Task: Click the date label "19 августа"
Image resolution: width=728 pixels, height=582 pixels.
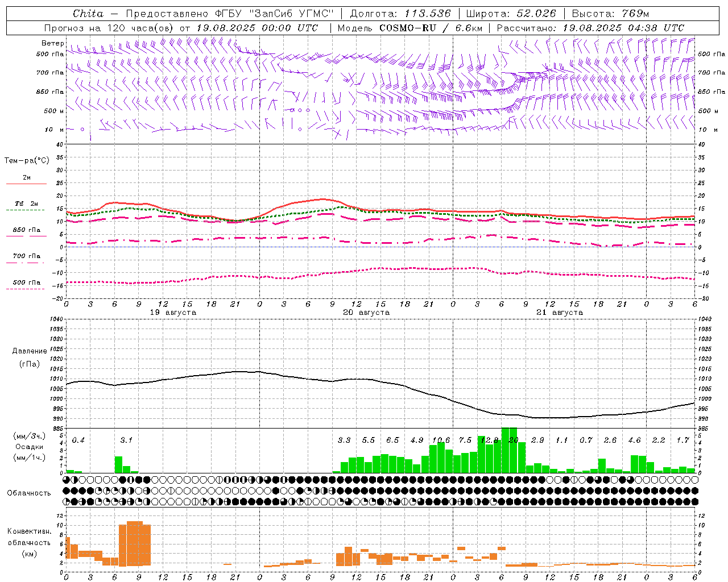Action: (173, 313)
